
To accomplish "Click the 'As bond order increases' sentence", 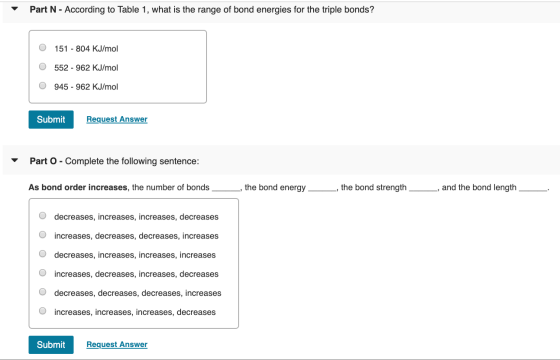I will click(x=289, y=188).
